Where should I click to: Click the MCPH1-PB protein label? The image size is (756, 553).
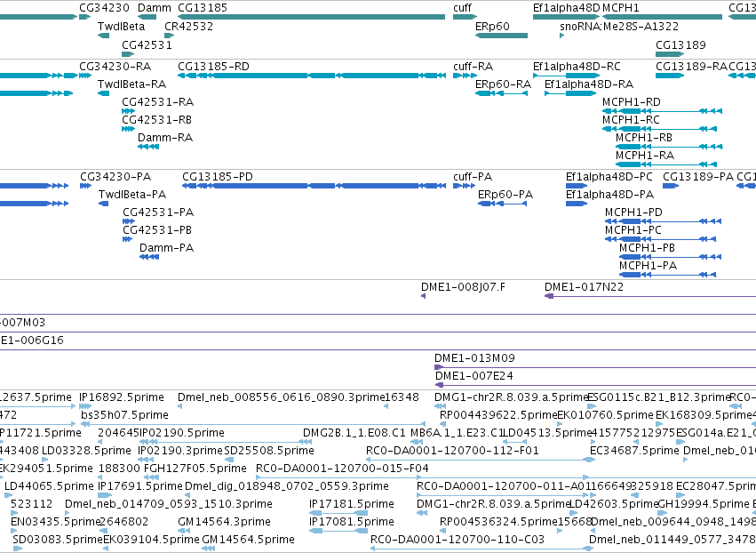(x=647, y=248)
